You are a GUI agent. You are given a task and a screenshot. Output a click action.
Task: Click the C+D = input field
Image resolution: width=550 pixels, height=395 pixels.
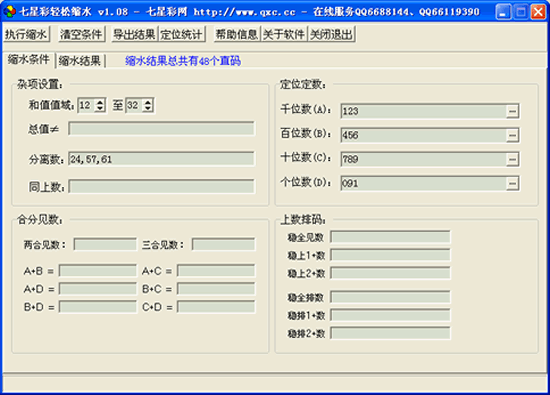pyautogui.click(x=216, y=307)
